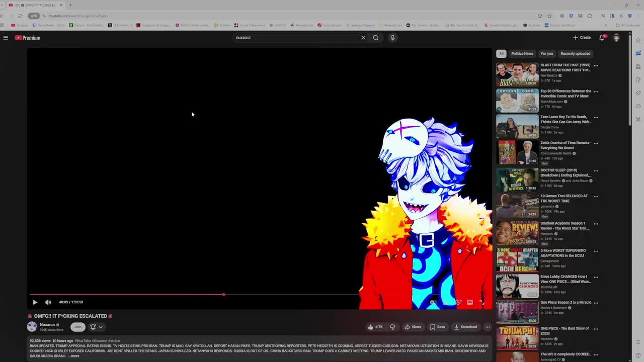The image size is (644, 362).
Task: Switch player to theater mode
Action: pyautogui.click(x=470, y=302)
